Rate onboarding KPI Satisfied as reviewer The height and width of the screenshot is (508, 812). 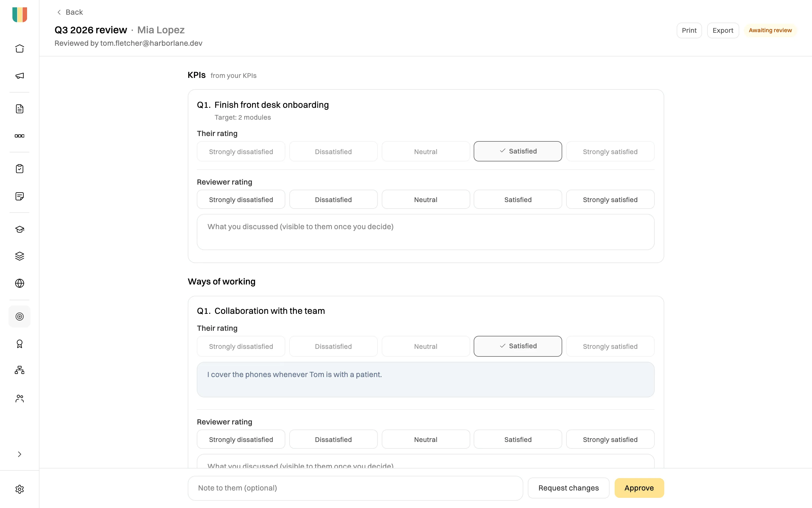click(518, 200)
